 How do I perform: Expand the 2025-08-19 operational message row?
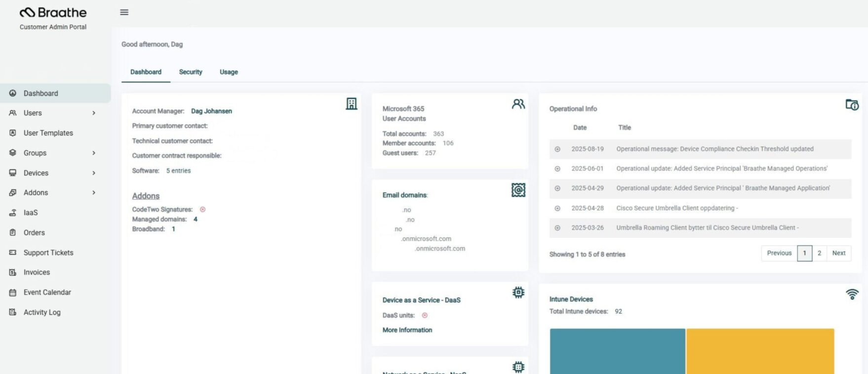557,149
